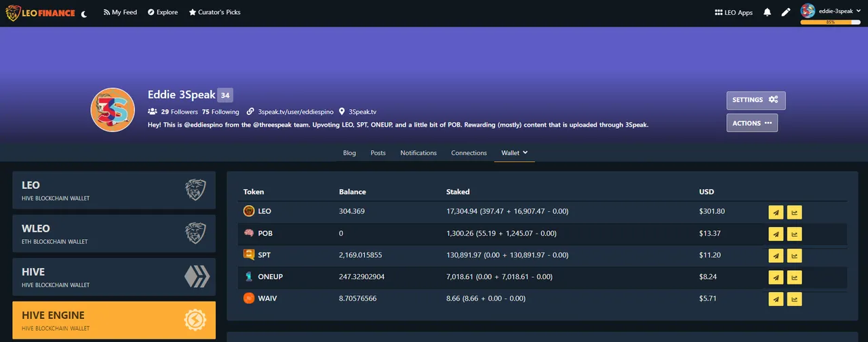Open WAIV market chart icon
Screen dimensions: 868x342
(x=795, y=299)
